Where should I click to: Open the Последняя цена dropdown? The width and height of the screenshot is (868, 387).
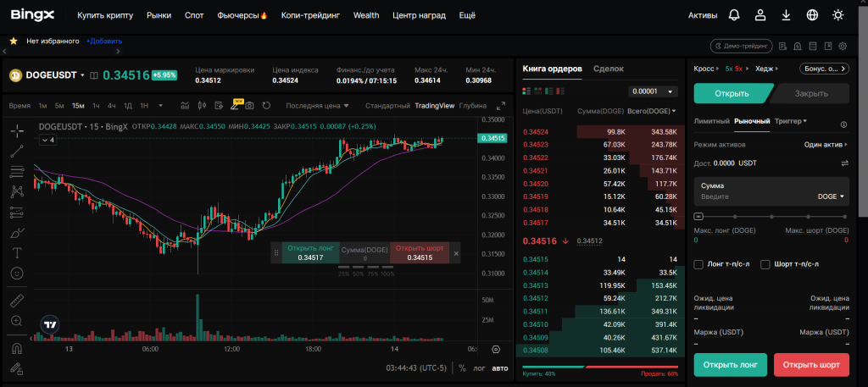point(318,106)
